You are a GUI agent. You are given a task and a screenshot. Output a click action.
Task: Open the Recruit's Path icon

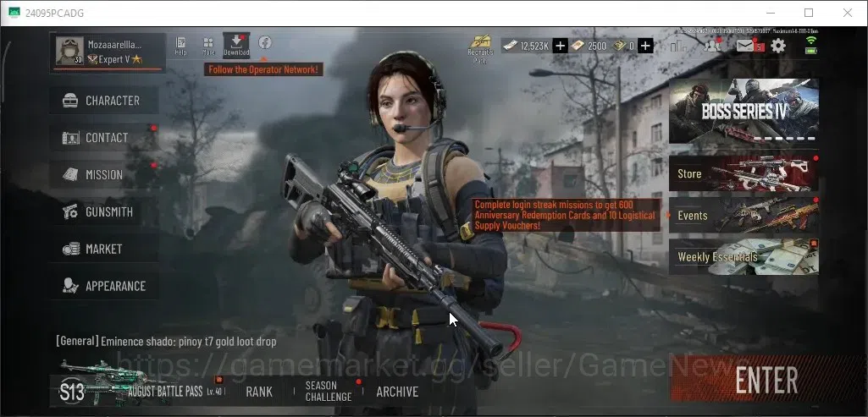[480, 49]
